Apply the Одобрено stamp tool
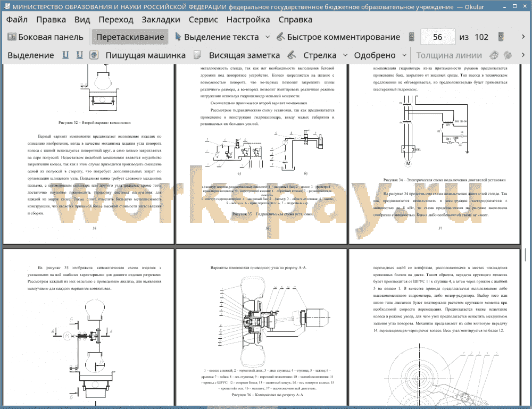 coord(375,55)
